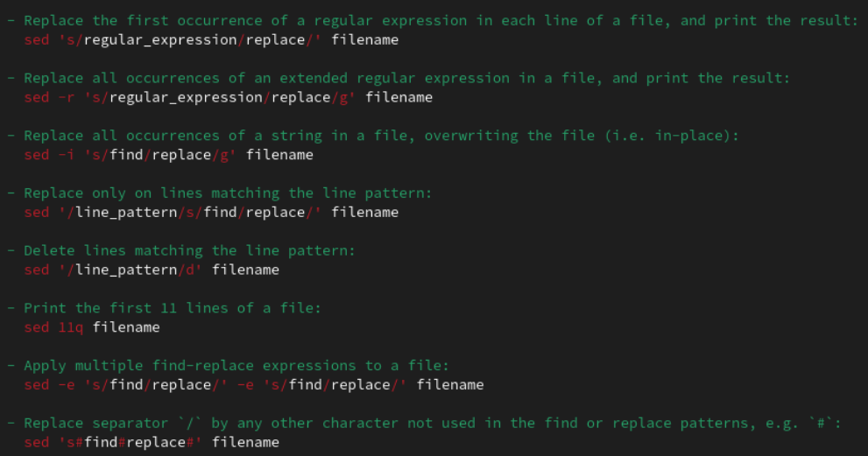
Task: Click the 'Replace all occurrences of an extended regular expression' line
Action: pyautogui.click(x=406, y=78)
